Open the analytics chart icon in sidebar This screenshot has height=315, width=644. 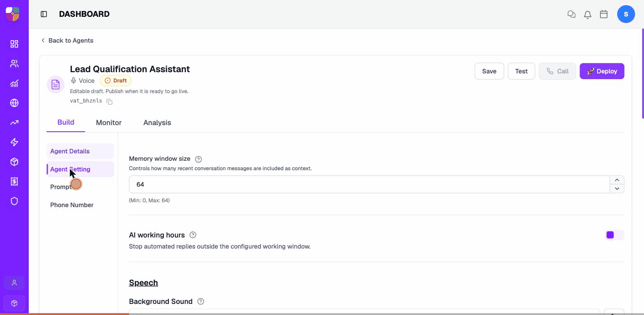pos(14,83)
